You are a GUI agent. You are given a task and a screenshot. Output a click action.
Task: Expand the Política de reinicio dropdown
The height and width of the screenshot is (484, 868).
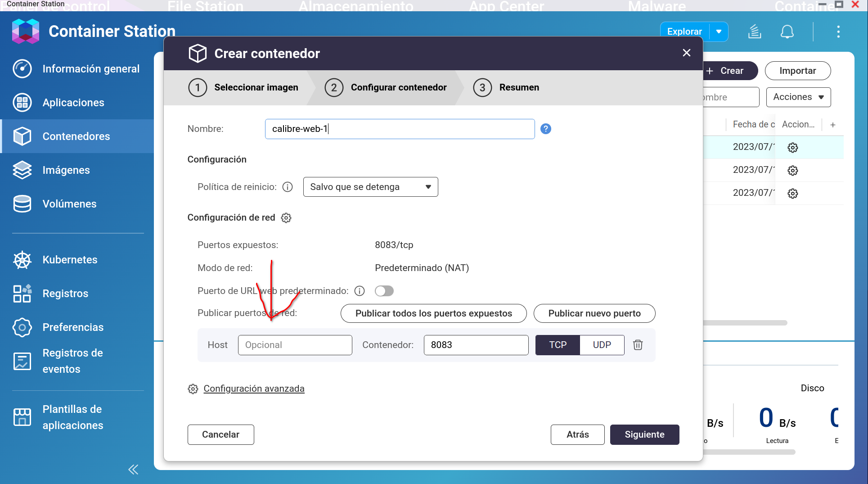pos(370,187)
